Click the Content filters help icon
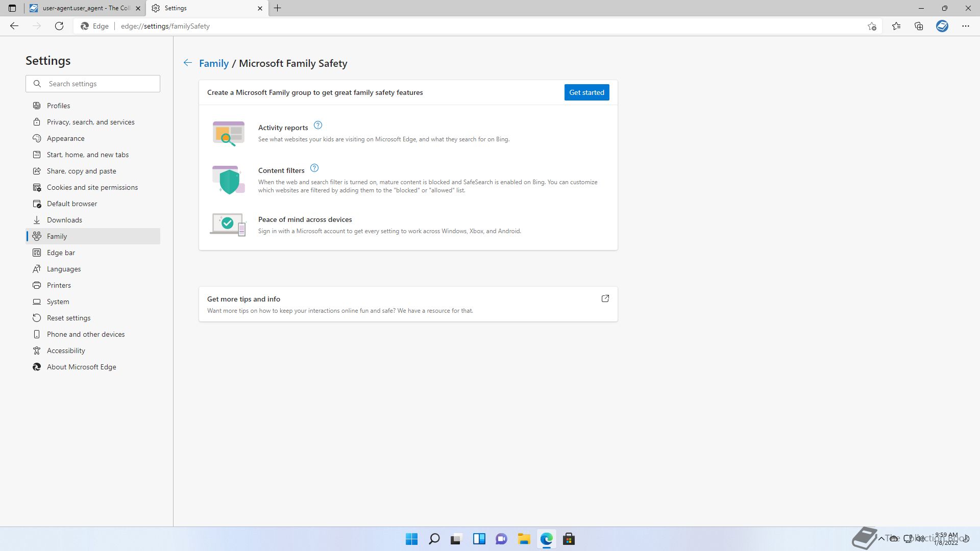This screenshot has height=551, width=980. pos(314,168)
